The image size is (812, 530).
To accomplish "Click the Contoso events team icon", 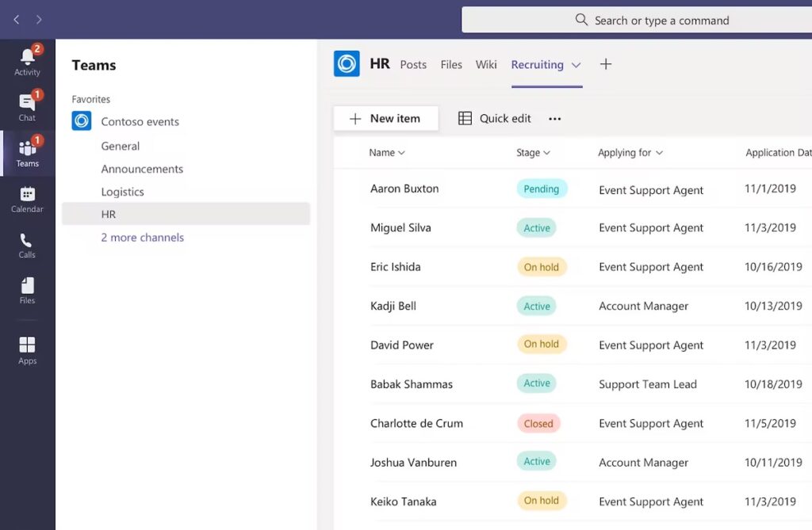I will click(81, 121).
